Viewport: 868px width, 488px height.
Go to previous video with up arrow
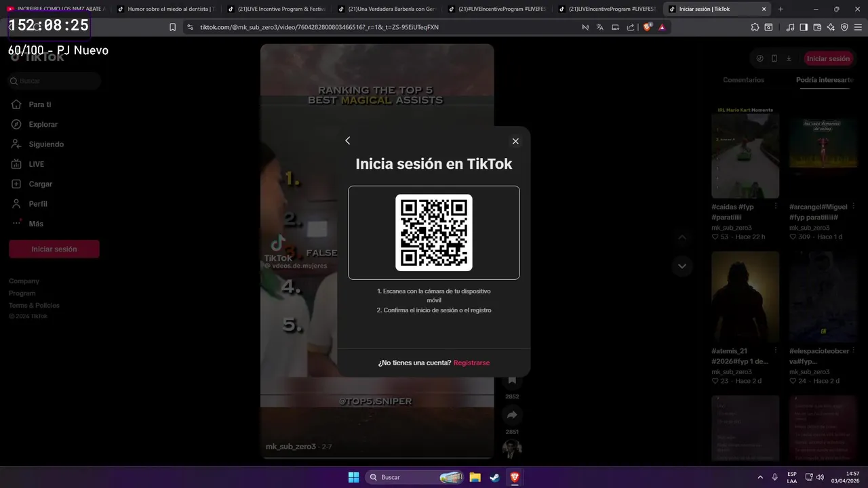click(682, 237)
